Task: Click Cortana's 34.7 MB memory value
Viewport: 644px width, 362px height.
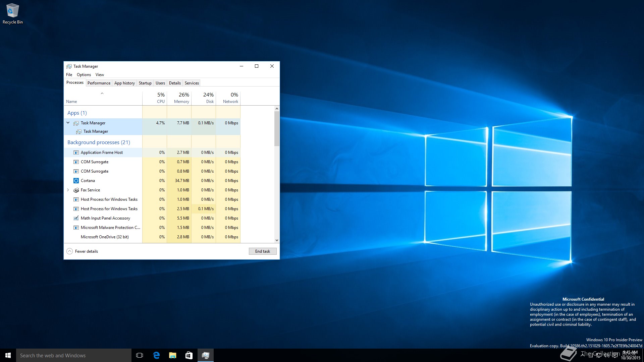Action: (x=182, y=181)
